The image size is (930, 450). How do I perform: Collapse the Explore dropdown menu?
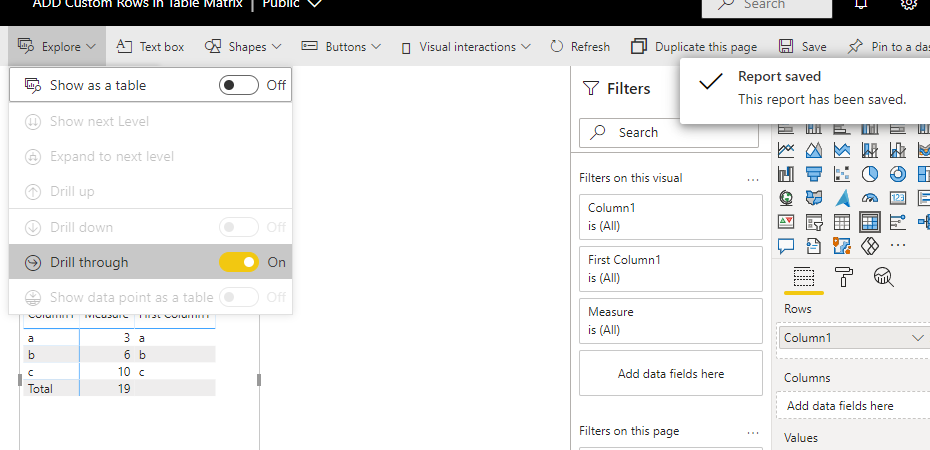[x=57, y=46]
